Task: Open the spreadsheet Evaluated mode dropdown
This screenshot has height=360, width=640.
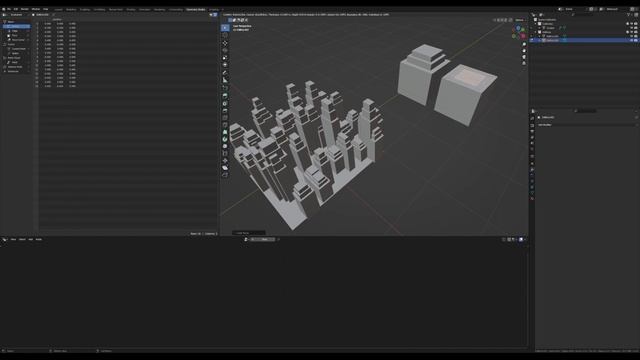Action: point(19,15)
